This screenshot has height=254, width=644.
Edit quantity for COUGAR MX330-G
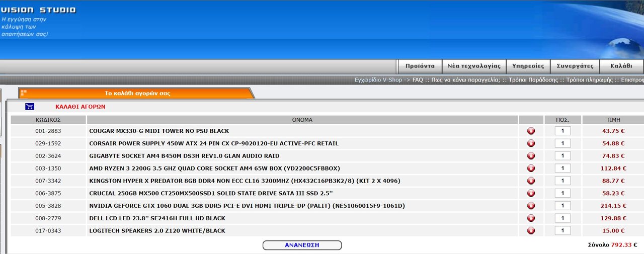562,131
